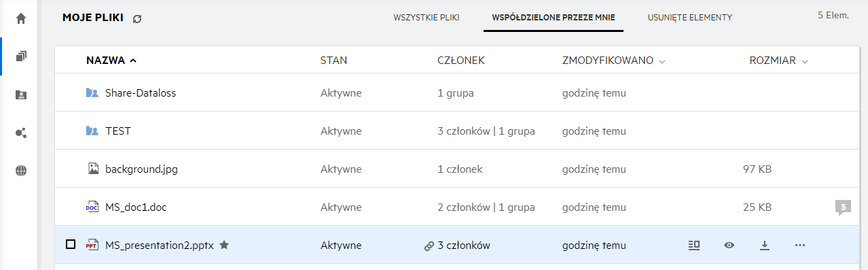Image resolution: width=868 pixels, height=270 pixels.
Task: Open details panel icon for MS_presentation2.pptx
Action: [x=693, y=246]
